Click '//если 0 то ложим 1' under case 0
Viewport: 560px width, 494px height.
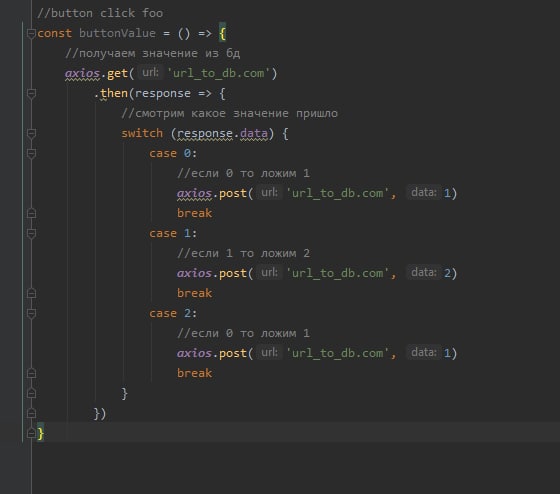tap(243, 173)
